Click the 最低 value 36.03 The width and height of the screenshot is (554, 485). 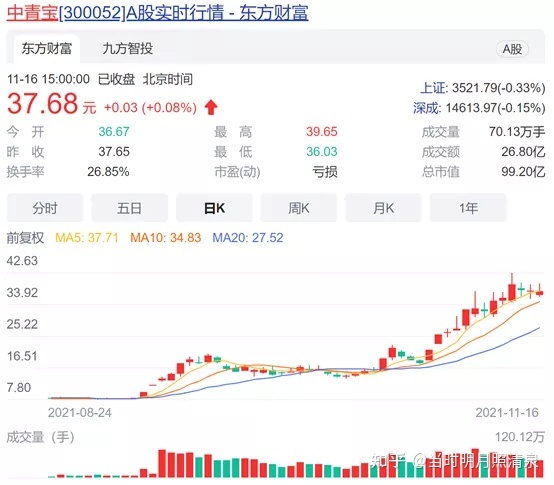pyautogui.click(x=322, y=152)
